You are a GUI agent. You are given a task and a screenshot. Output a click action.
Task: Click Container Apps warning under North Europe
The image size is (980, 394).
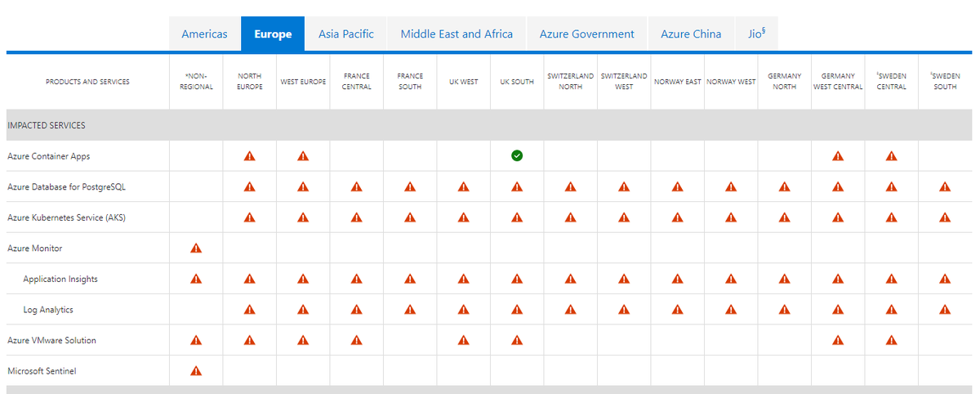coord(250,156)
